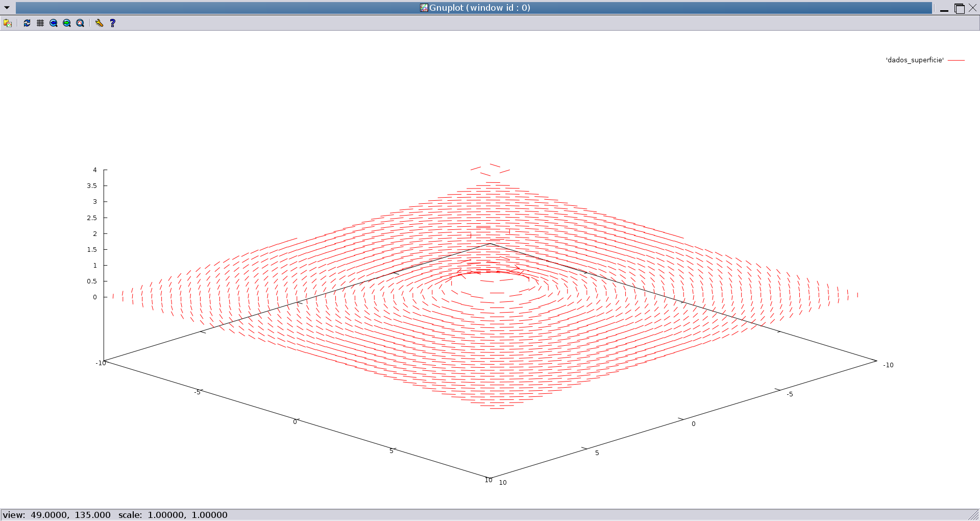Image resolution: width=980 pixels, height=521 pixels.
Task: Replot the graph with refresh icon
Action: [x=27, y=23]
